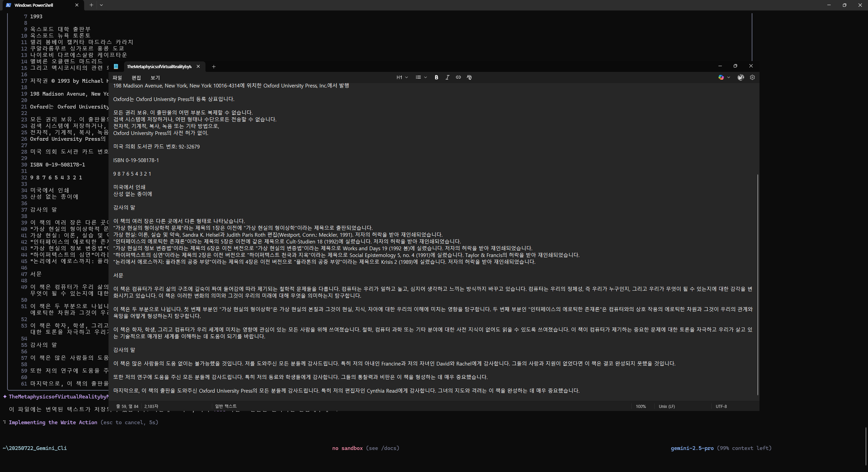Click the account profile picture icon

pos(741,77)
